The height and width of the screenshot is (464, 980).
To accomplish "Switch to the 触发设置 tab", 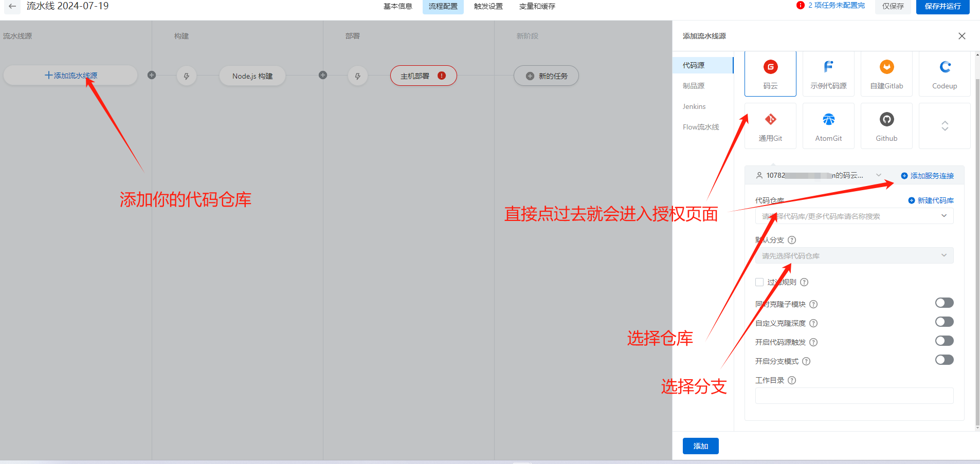I will 488,7.
